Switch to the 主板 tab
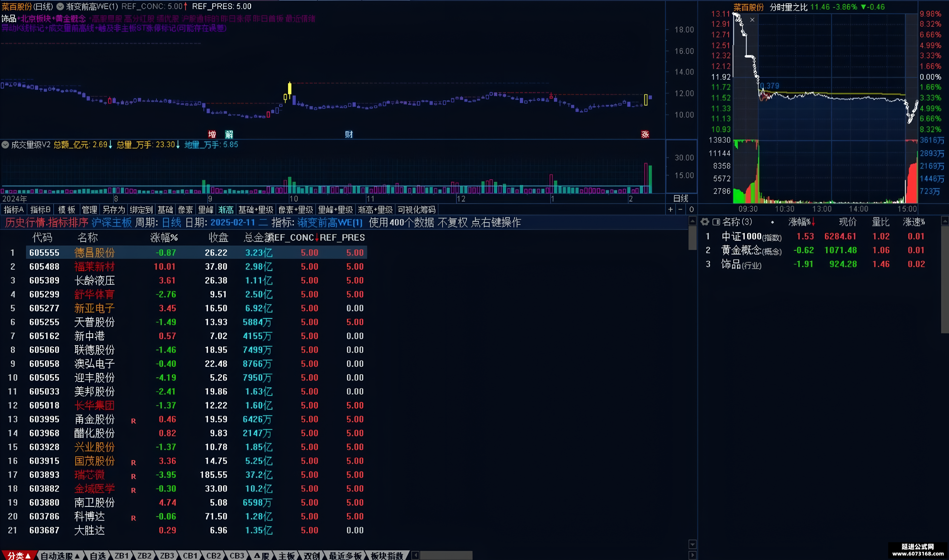The height and width of the screenshot is (560, 949). pos(286,556)
